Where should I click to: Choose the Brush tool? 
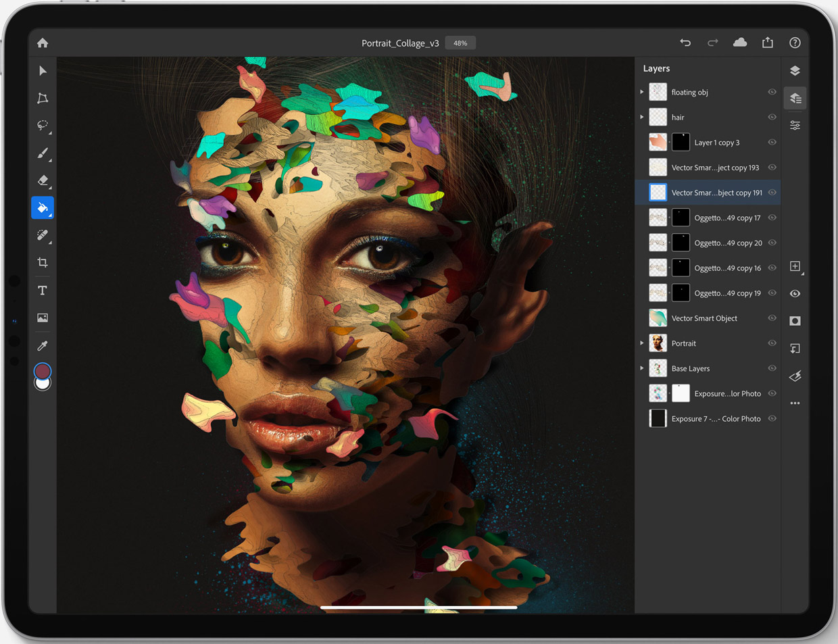[x=43, y=153]
